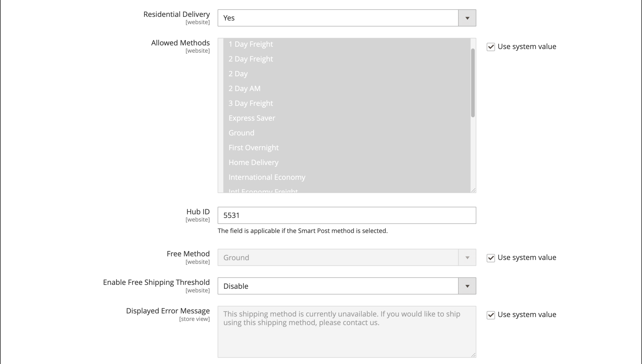
Task: Select 1 Day Freight in Allowed Methods
Action: (x=250, y=44)
